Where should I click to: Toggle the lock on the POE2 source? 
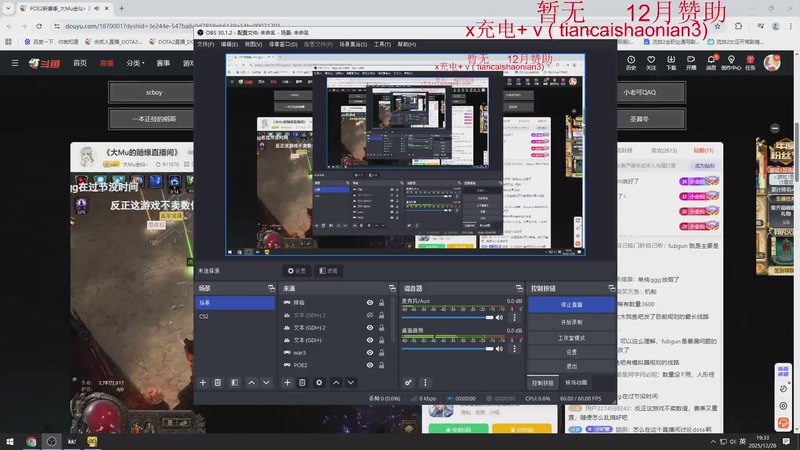tap(382, 365)
